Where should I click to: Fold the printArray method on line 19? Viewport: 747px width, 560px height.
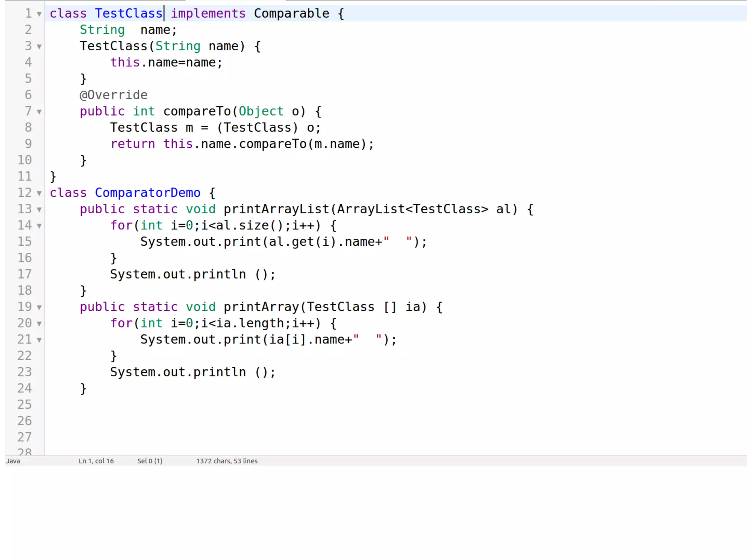[39, 307]
